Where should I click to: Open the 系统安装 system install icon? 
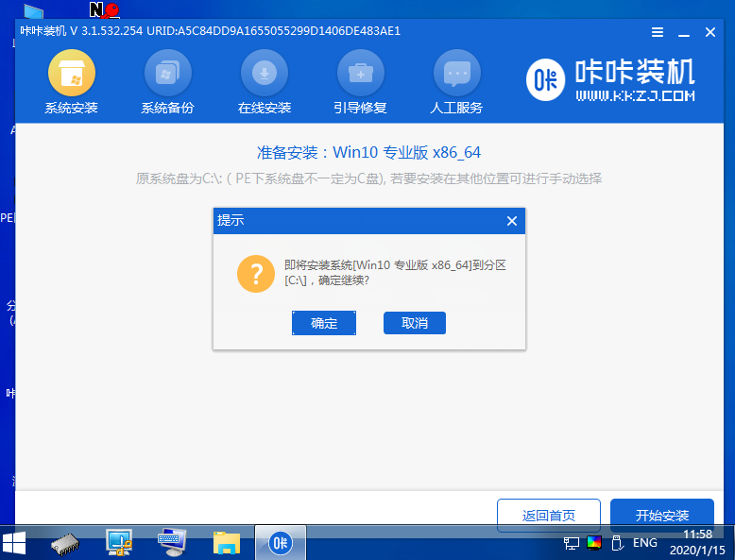[72, 73]
